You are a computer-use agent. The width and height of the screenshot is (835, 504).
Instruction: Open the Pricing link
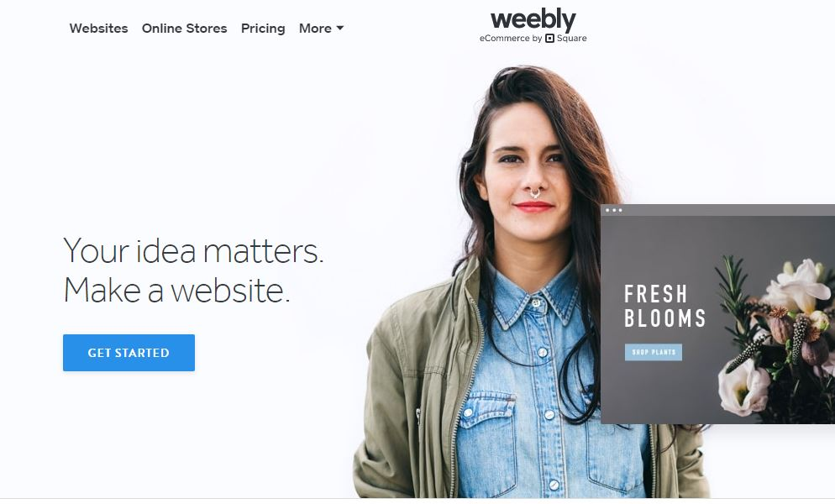263,29
